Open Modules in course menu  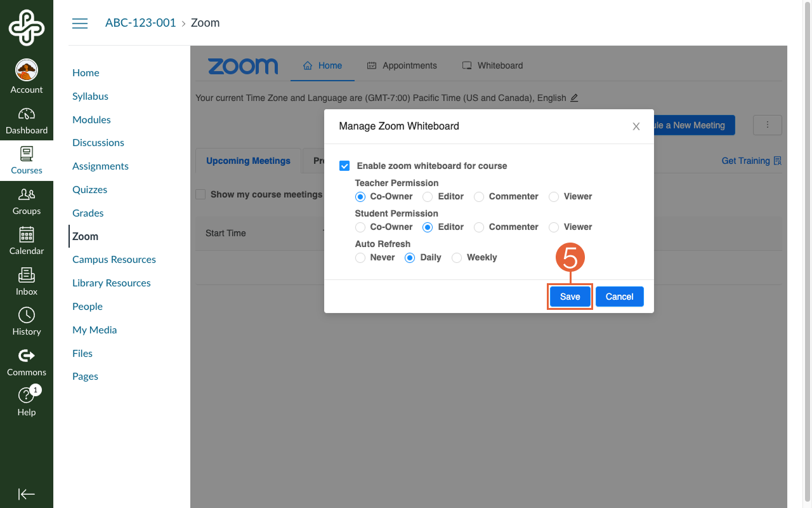click(x=91, y=120)
